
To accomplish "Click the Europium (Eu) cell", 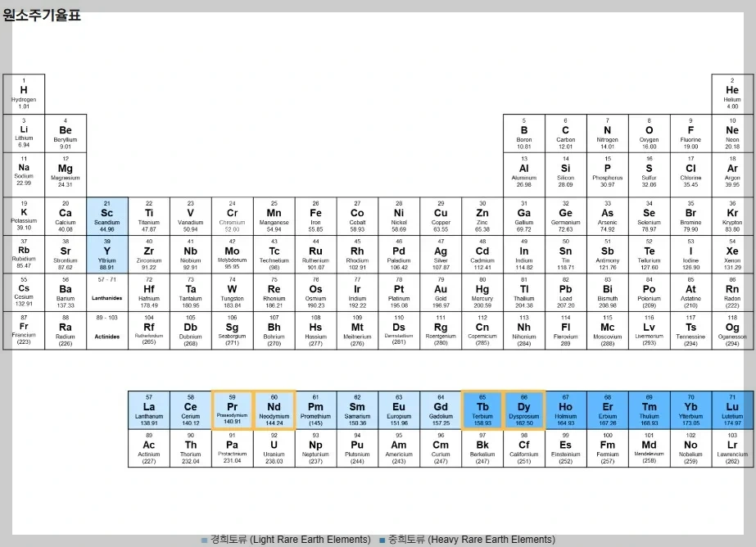I will point(399,410).
